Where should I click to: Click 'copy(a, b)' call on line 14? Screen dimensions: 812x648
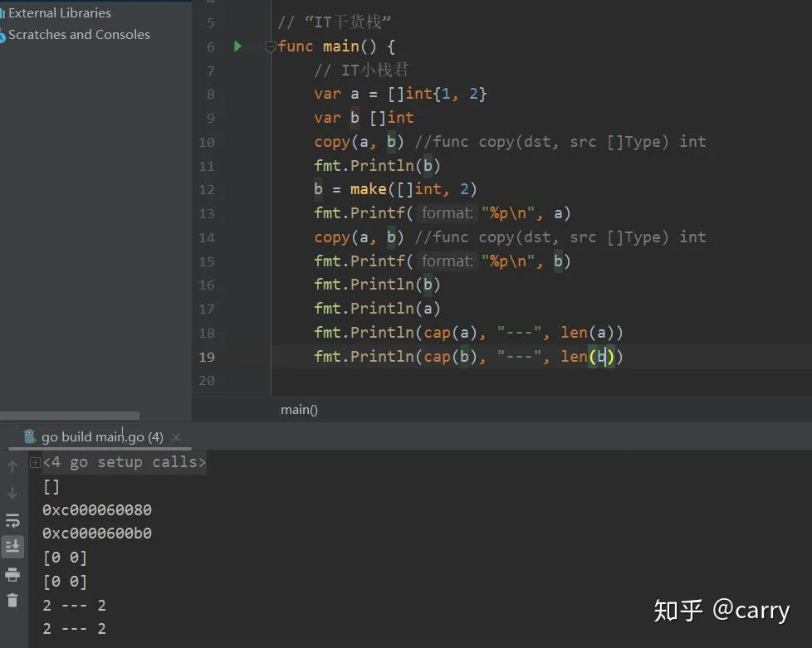(x=359, y=237)
